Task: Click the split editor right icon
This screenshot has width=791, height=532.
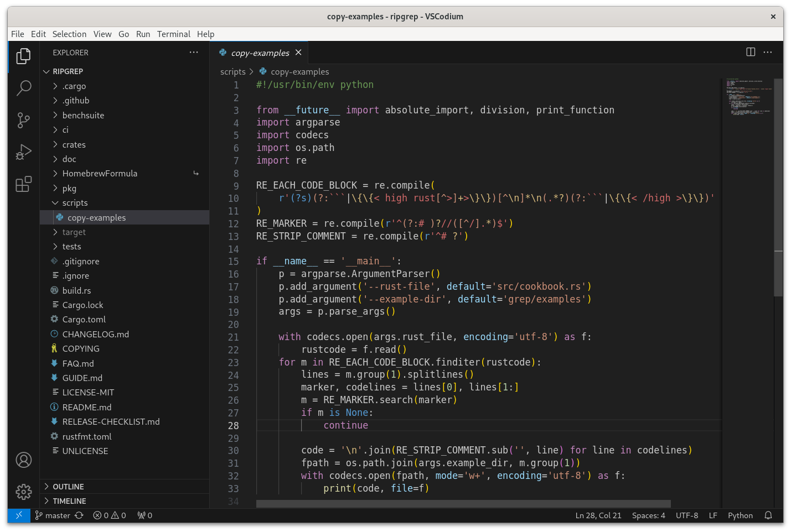Action: (x=751, y=52)
